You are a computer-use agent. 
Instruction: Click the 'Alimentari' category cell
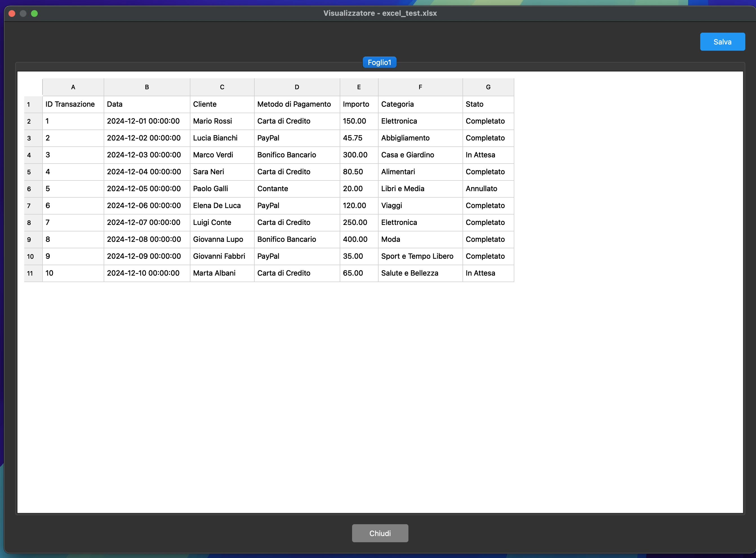tap(421, 171)
